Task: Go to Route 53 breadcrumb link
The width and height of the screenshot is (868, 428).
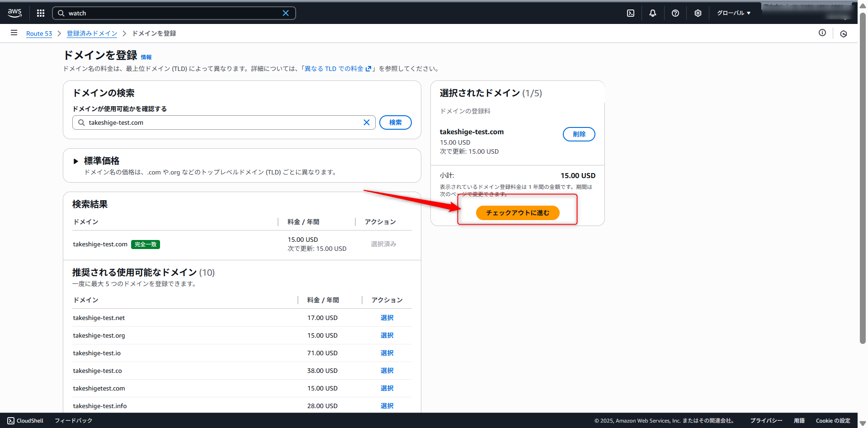Action: [39, 33]
